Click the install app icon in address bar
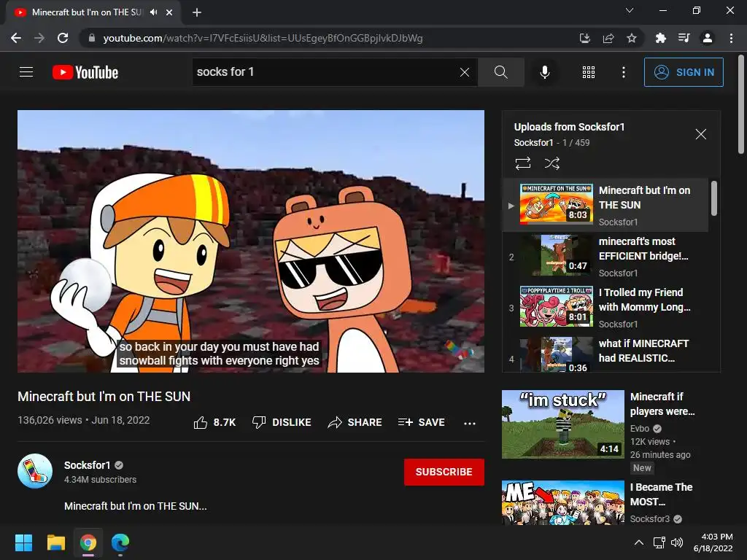The height and width of the screenshot is (560, 747). click(x=584, y=38)
